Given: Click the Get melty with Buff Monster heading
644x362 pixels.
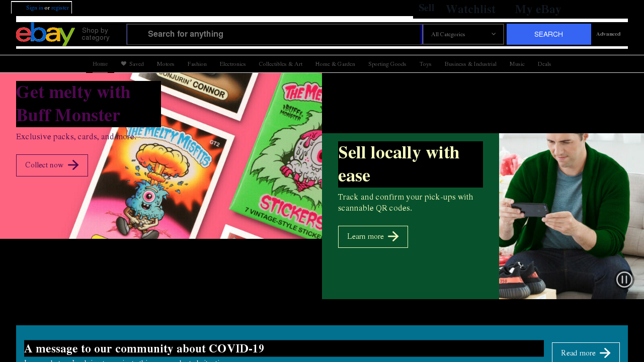Looking at the screenshot, I should (89, 104).
